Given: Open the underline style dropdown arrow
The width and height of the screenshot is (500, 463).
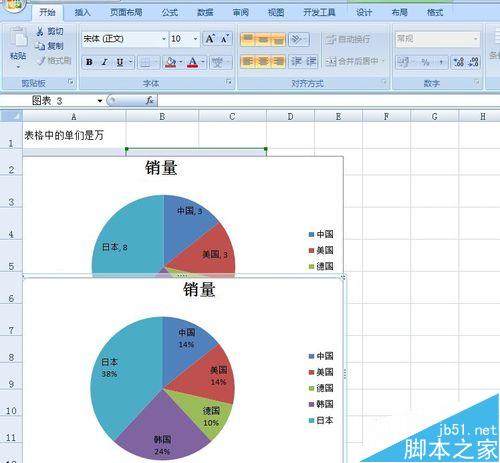Looking at the screenshot, I should coord(131,62).
